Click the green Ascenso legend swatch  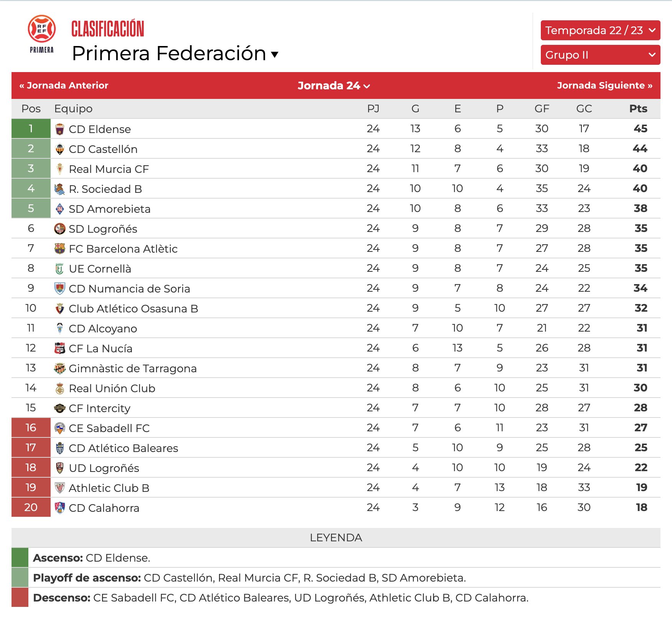20,557
